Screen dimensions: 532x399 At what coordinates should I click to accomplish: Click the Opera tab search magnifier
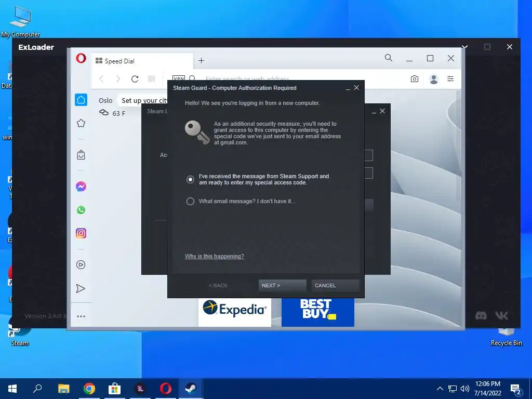point(389,58)
